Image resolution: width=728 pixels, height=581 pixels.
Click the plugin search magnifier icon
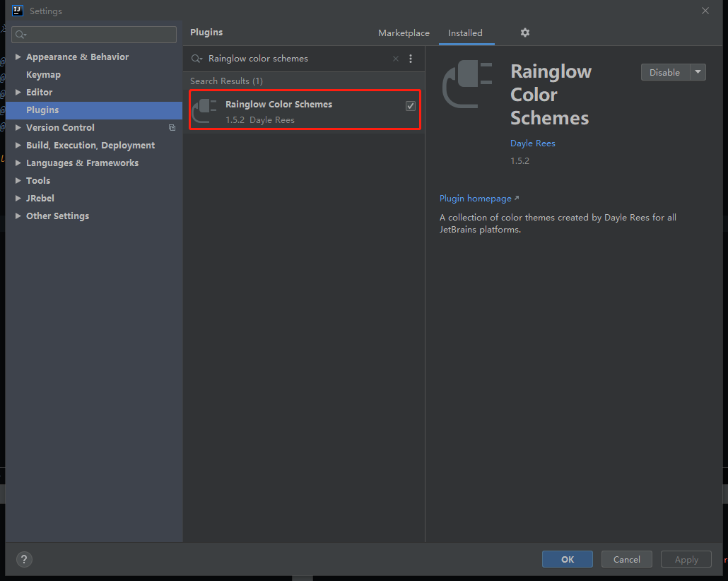click(197, 59)
